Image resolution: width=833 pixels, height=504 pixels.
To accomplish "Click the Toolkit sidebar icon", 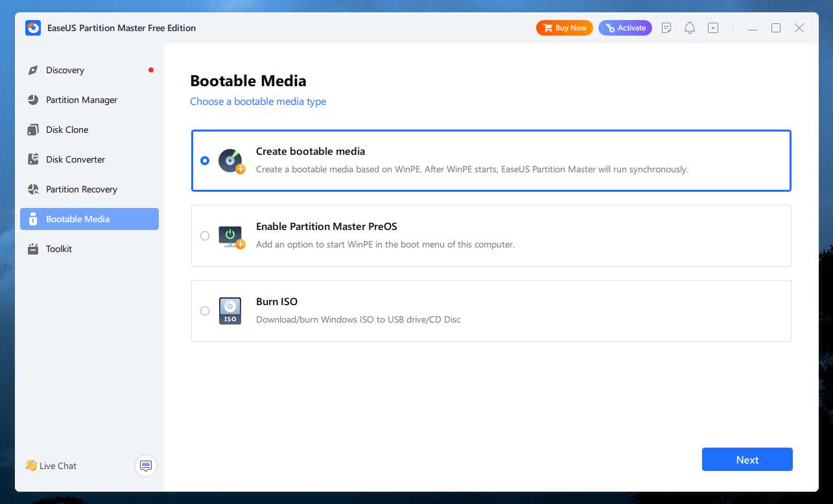I will (x=33, y=249).
